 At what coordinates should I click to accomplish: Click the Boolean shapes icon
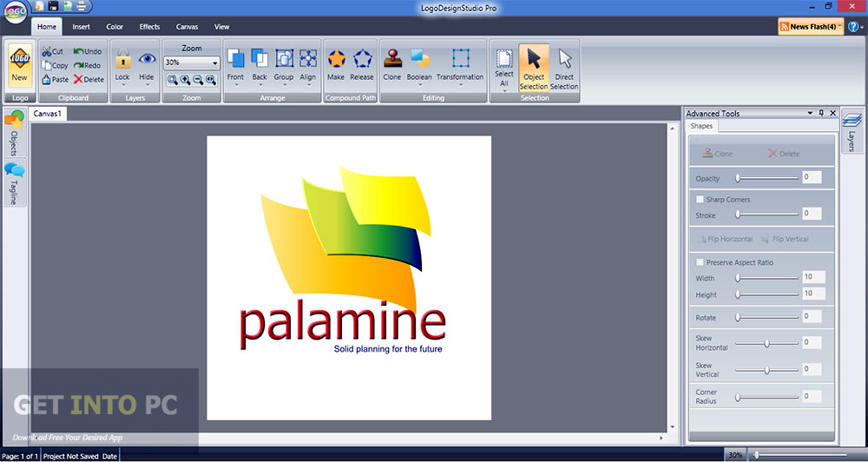tap(420, 58)
